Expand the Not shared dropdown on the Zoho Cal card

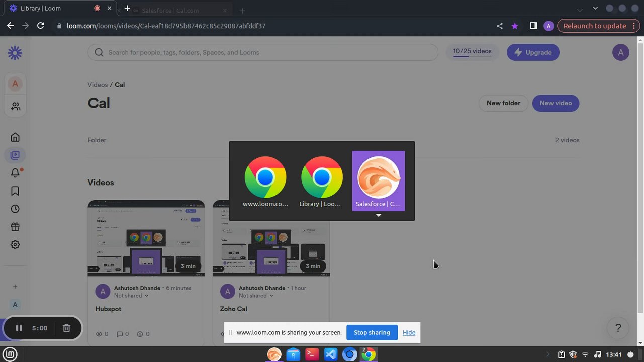256,296
